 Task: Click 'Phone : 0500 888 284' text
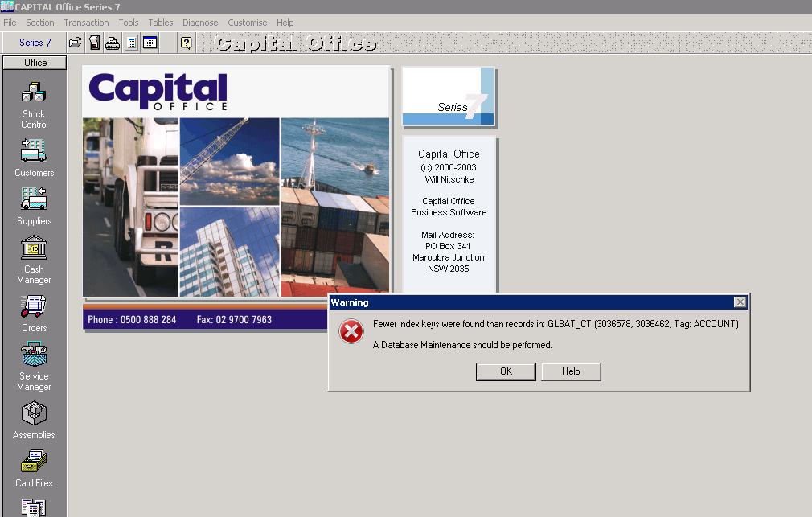point(132,320)
